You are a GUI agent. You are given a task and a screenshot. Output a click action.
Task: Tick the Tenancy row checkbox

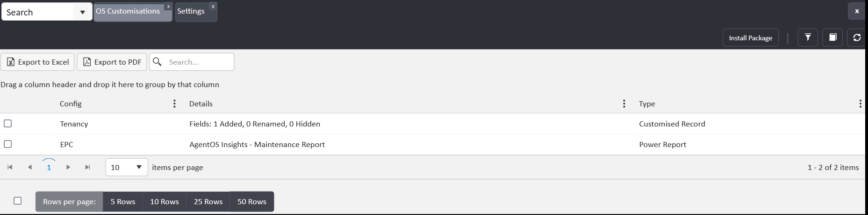[8, 124]
